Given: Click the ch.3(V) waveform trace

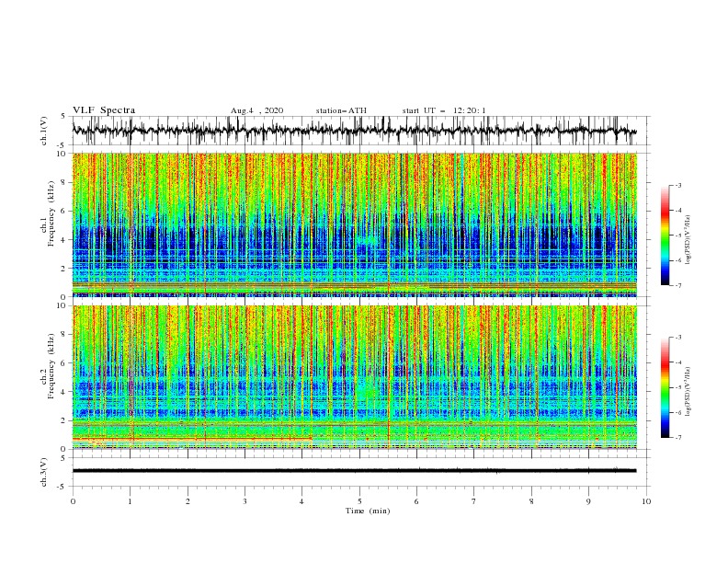Looking at the screenshot, I should click(355, 471).
